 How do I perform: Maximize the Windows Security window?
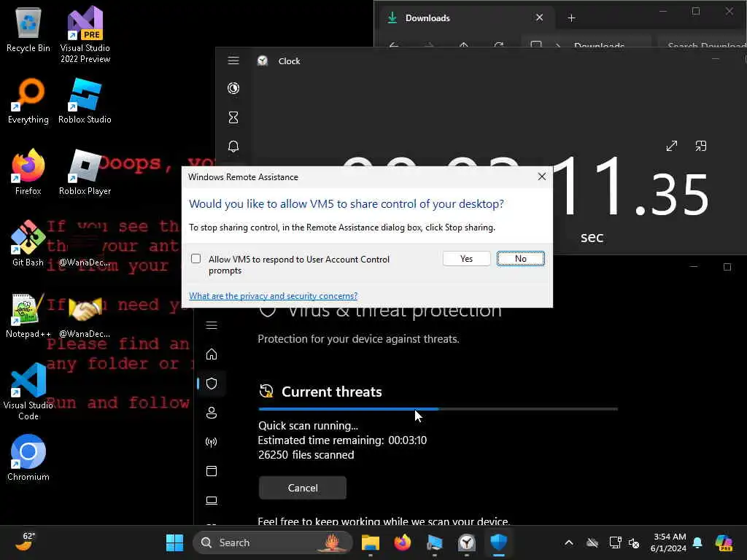(727, 267)
